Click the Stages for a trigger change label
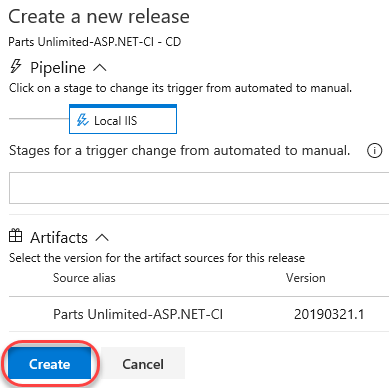The height and width of the screenshot is (388, 389). (x=180, y=151)
